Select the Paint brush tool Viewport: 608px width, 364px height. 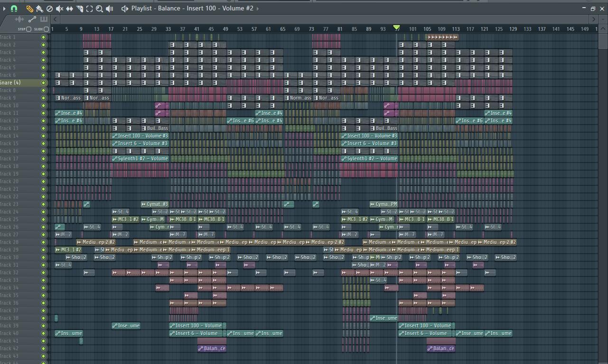39,9
